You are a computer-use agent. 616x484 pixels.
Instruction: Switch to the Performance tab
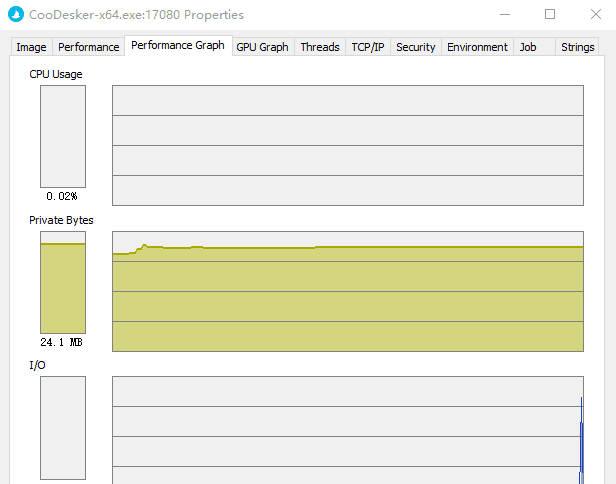(x=88, y=47)
